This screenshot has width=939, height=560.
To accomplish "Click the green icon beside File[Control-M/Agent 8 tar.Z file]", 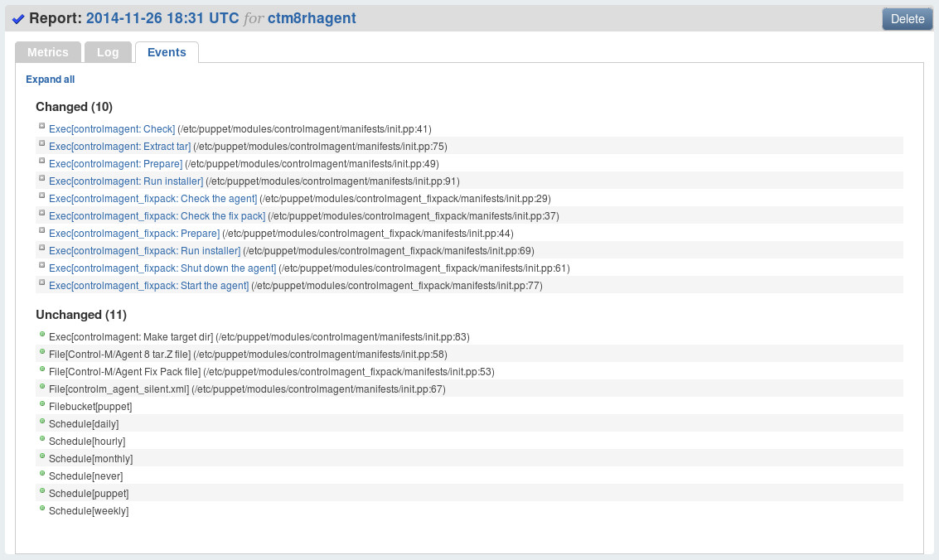I will (41, 351).
